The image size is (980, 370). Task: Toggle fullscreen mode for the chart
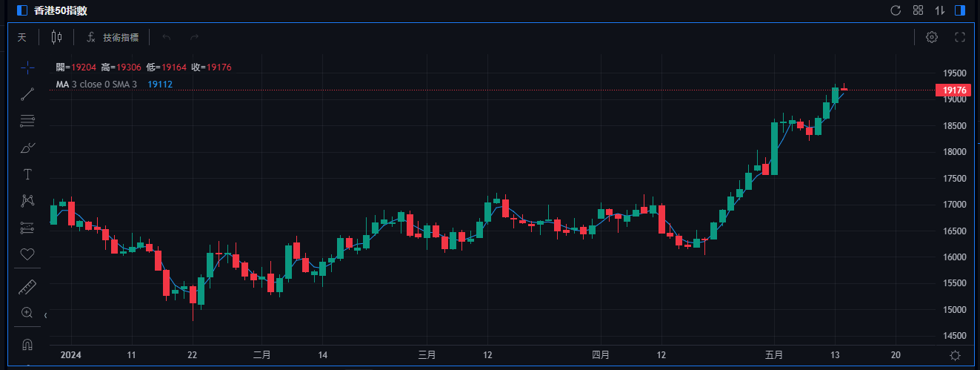tap(960, 37)
